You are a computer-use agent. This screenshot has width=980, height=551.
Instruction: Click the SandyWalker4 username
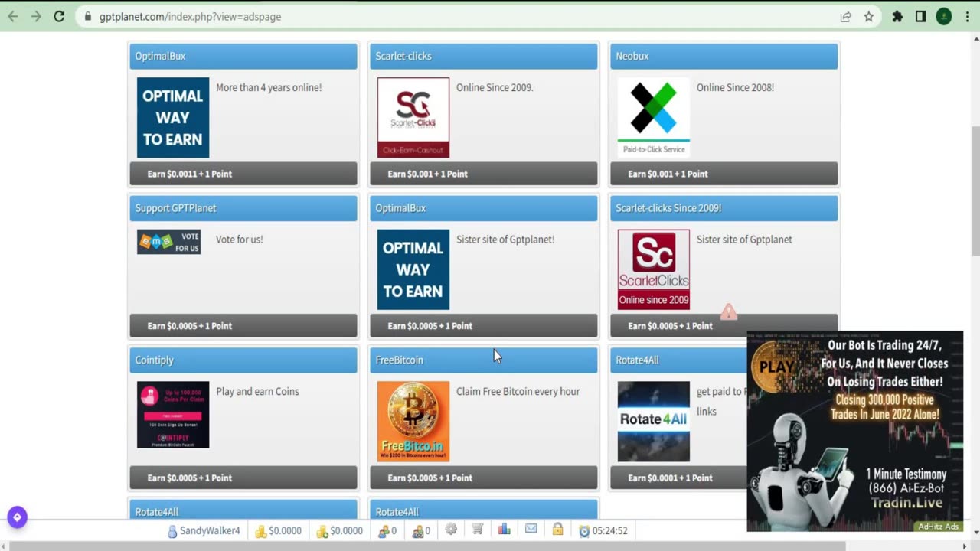pos(210,530)
